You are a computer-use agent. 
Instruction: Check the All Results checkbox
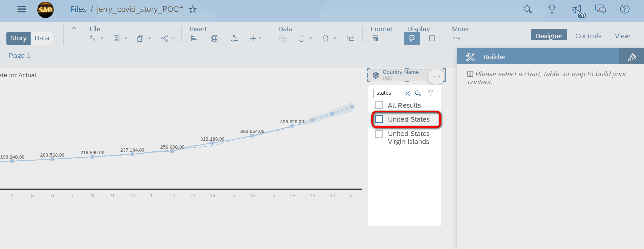click(x=379, y=105)
